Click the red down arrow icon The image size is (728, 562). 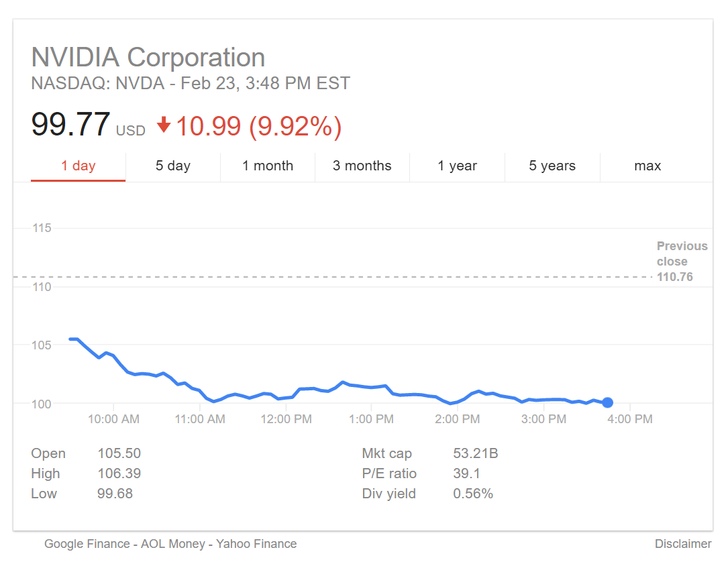tap(164, 125)
